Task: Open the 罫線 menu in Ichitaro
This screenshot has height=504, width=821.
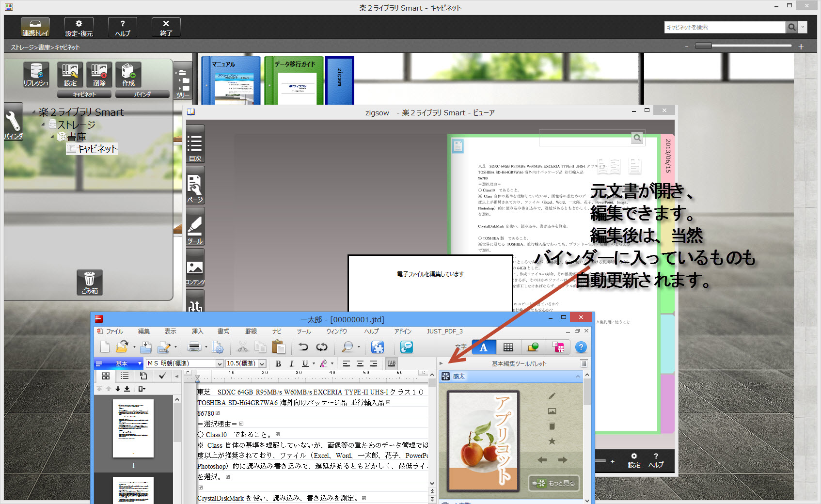Action: click(x=251, y=331)
